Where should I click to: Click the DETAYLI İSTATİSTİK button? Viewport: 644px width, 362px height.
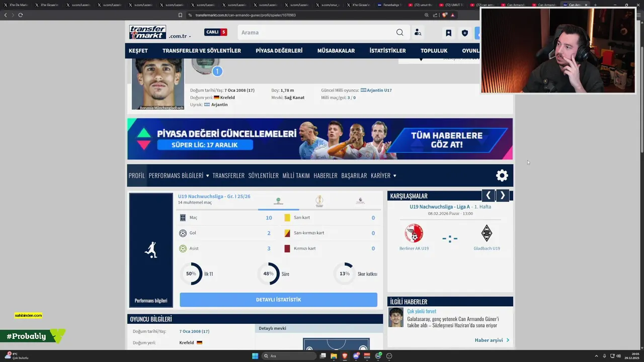click(x=278, y=300)
